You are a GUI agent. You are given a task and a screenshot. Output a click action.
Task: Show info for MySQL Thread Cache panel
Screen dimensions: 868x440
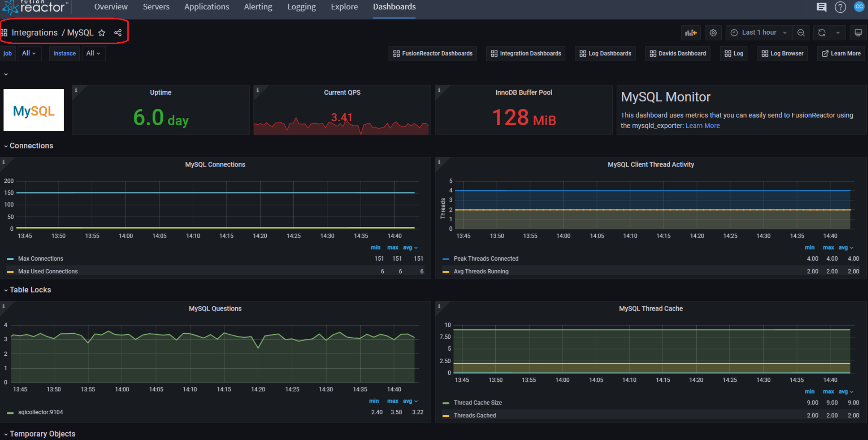439,306
